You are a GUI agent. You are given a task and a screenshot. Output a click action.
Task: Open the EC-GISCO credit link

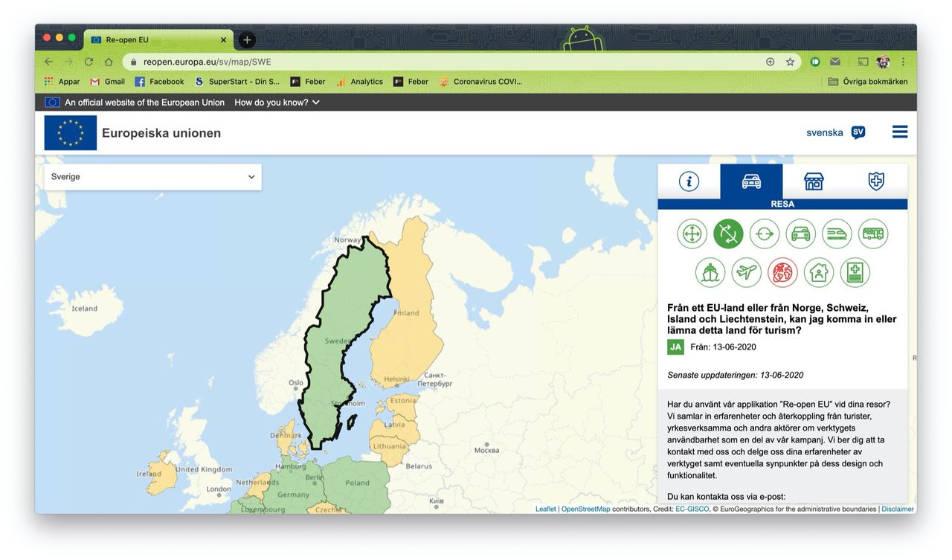click(692, 509)
